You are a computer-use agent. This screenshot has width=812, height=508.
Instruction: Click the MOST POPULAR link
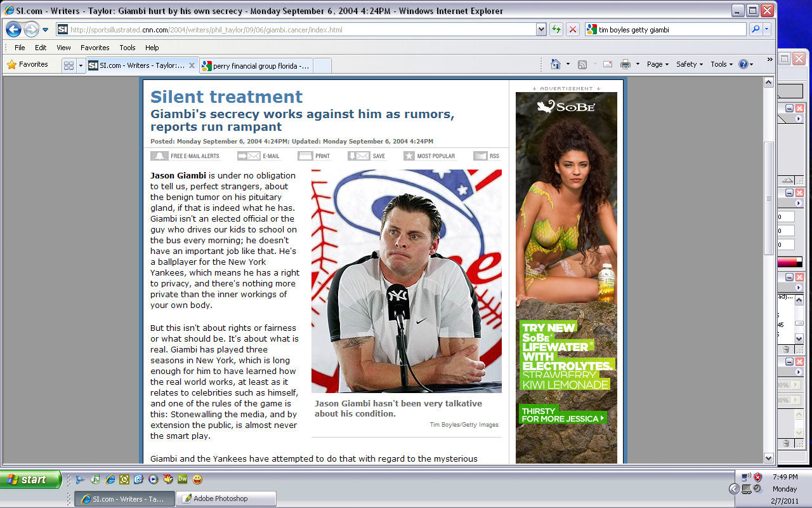(436, 156)
